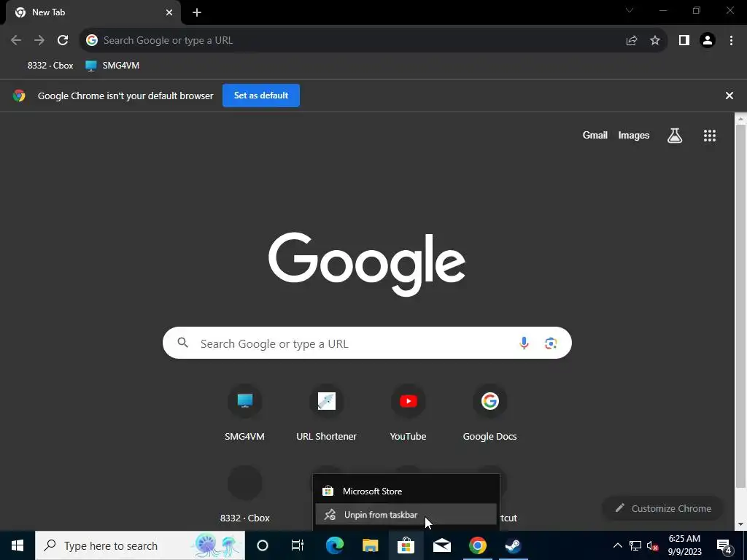This screenshot has height=560, width=747.
Task: Open Cortana from the taskbar circle icon
Action: (263, 545)
